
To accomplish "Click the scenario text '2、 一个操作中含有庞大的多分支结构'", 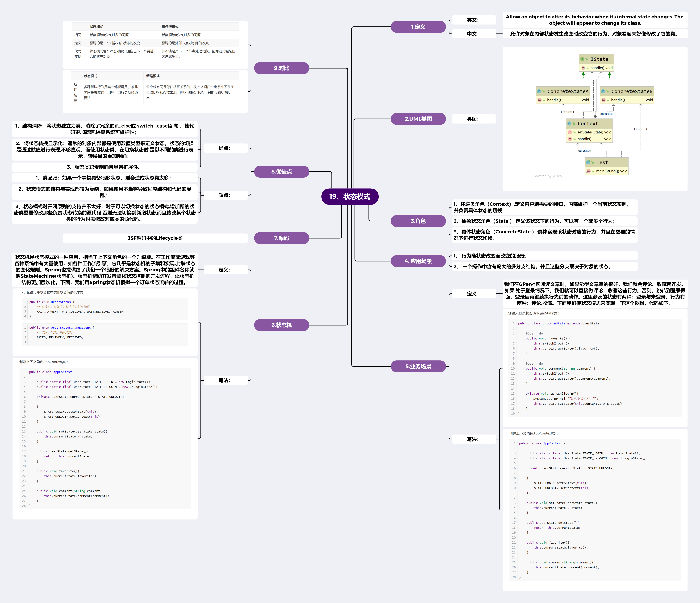I will (x=545, y=267).
